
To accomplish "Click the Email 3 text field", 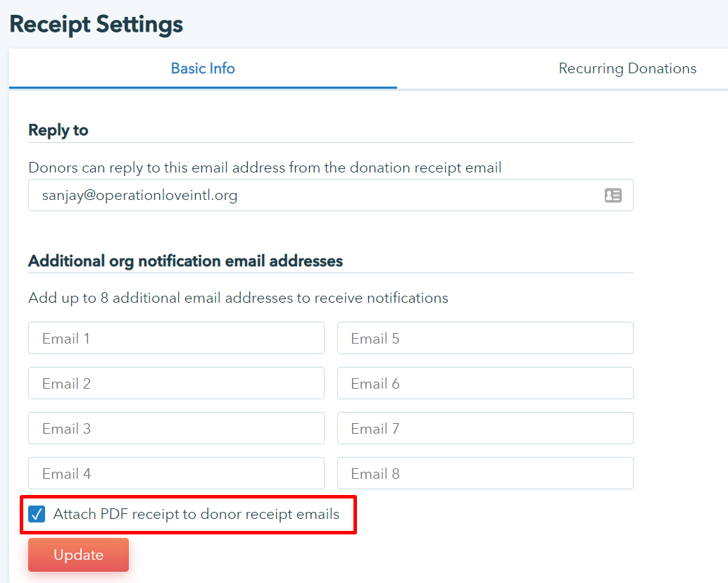I will (176, 429).
